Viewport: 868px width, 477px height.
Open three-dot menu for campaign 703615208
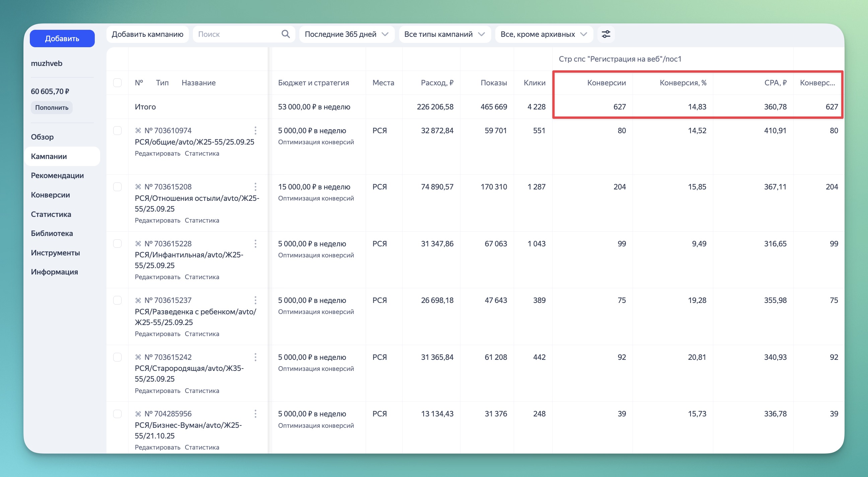pos(256,187)
